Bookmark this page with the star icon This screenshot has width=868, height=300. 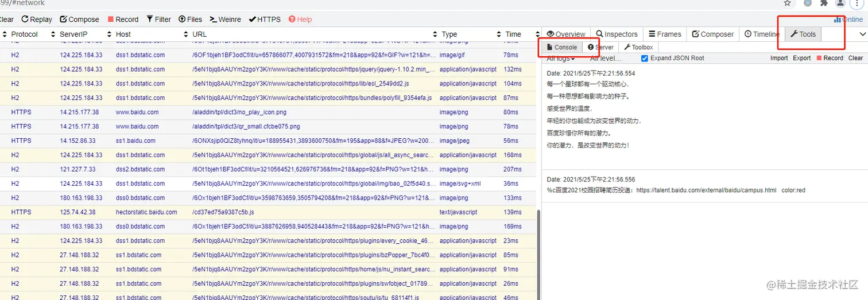pyautogui.click(x=787, y=3)
